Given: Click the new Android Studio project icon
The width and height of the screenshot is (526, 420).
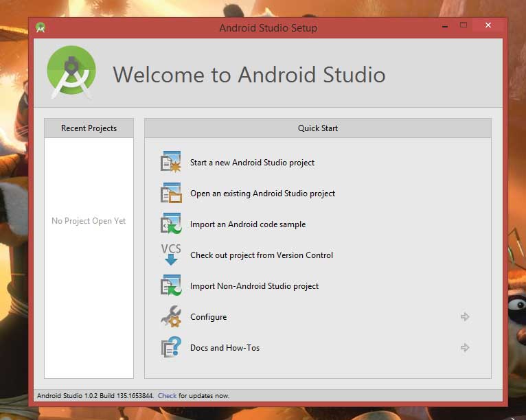Looking at the screenshot, I should pyautogui.click(x=171, y=162).
